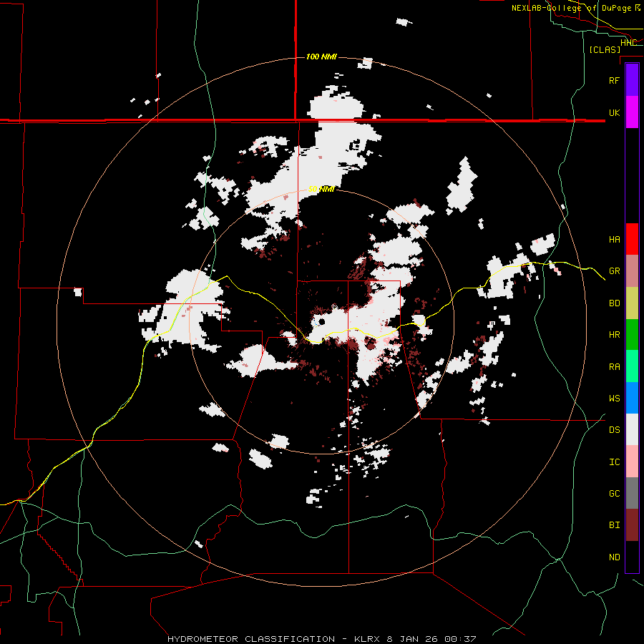Image resolution: width=644 pixels, height=644 pixels.
Task: Click the HHC label above the legend
Action: (628, 43)
